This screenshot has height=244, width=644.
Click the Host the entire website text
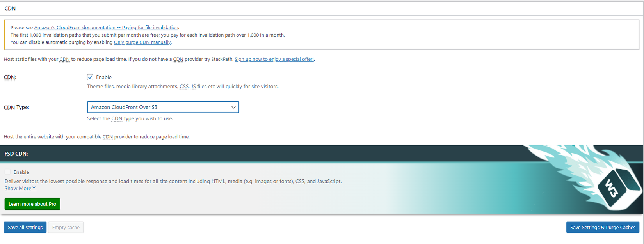coord(97,137)
